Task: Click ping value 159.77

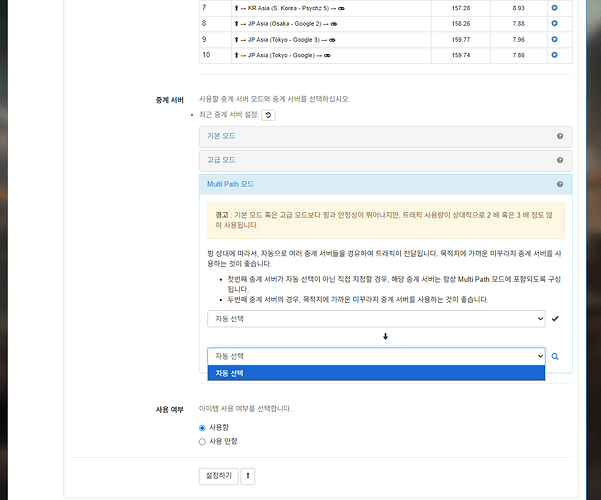Action: pyautogui.click(x=461, y=39)
